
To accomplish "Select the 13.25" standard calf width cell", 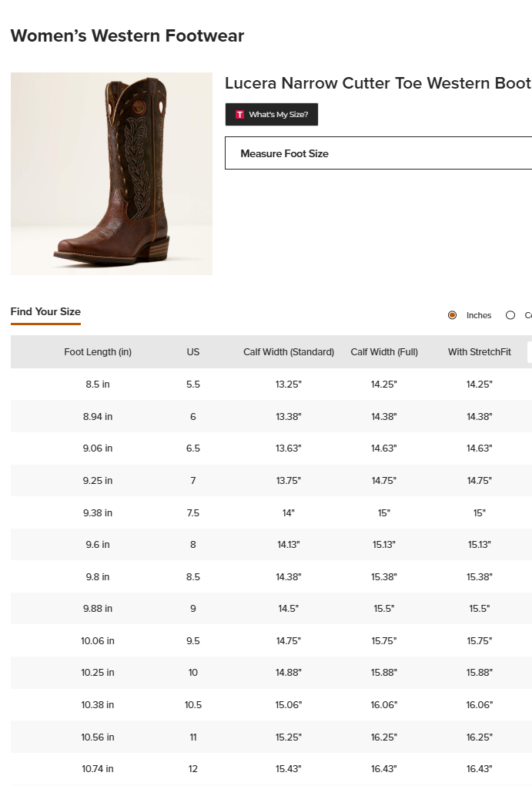I will tap(289, 385).
